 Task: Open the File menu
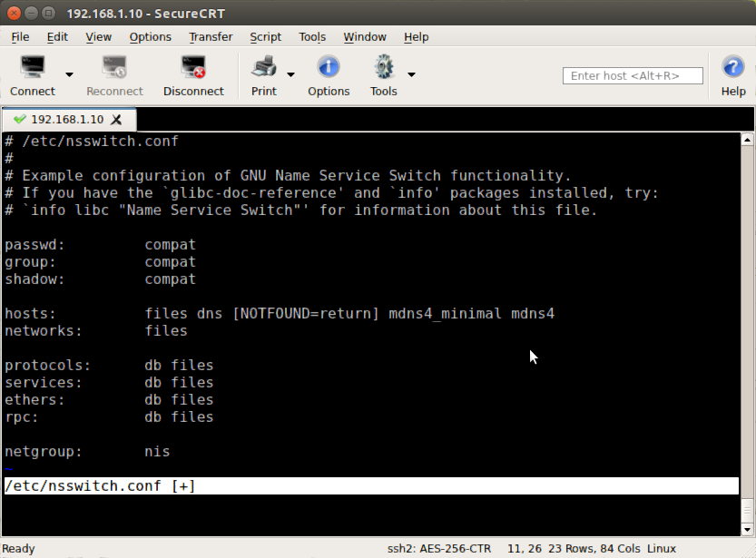click(x=20, y=37)
